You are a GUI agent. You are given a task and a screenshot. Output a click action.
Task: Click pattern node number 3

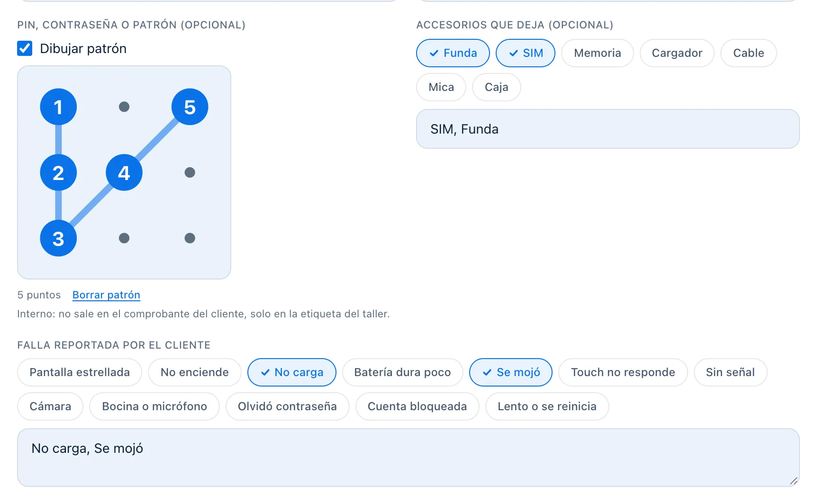click(x=58, y=238)
